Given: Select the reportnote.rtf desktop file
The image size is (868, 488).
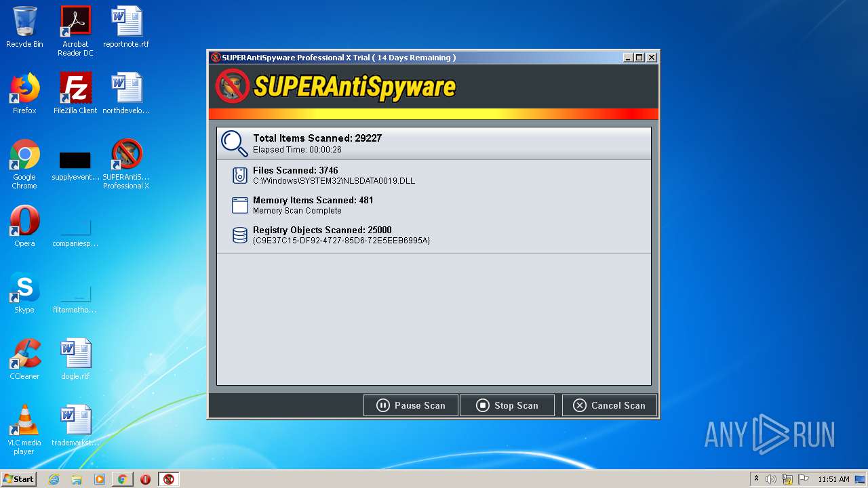Looking at the screenshot, I should (x=126, y=27).
